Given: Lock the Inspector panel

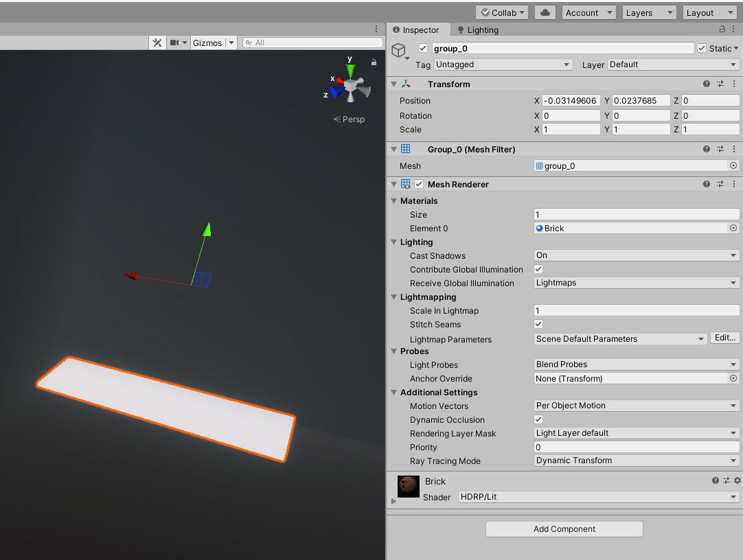Looking at the screenshot, I should (x=722, y=30).
